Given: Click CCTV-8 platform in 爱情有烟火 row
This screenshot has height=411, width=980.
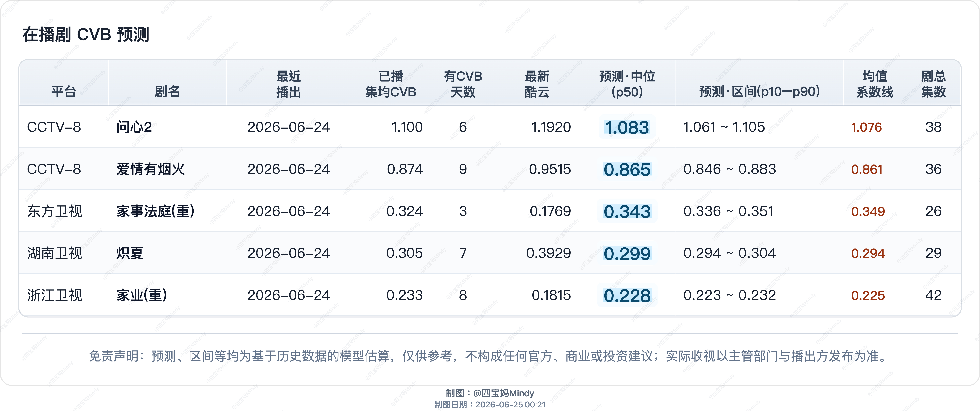Looking at the screenshot, I should [x=54, y=169].
